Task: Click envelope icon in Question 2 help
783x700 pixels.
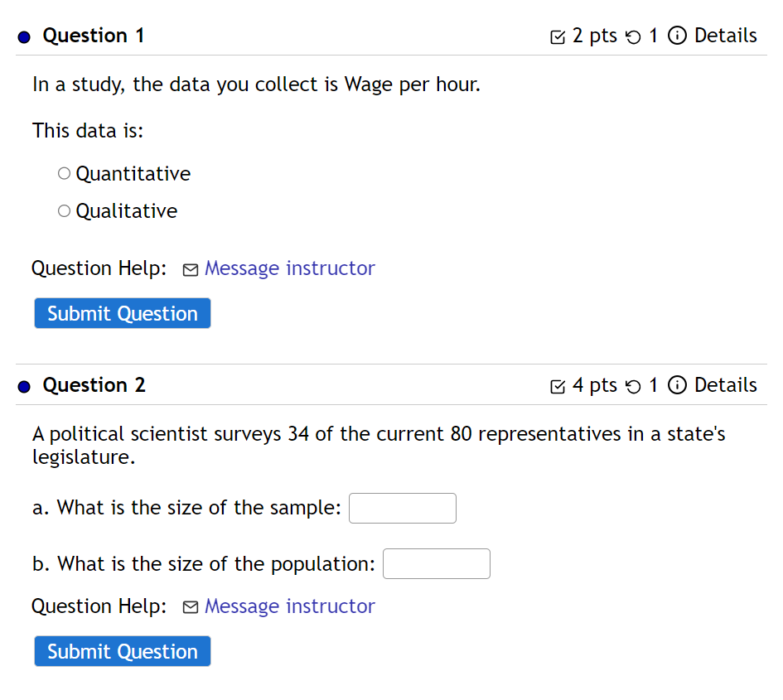Action: point(191,608)
